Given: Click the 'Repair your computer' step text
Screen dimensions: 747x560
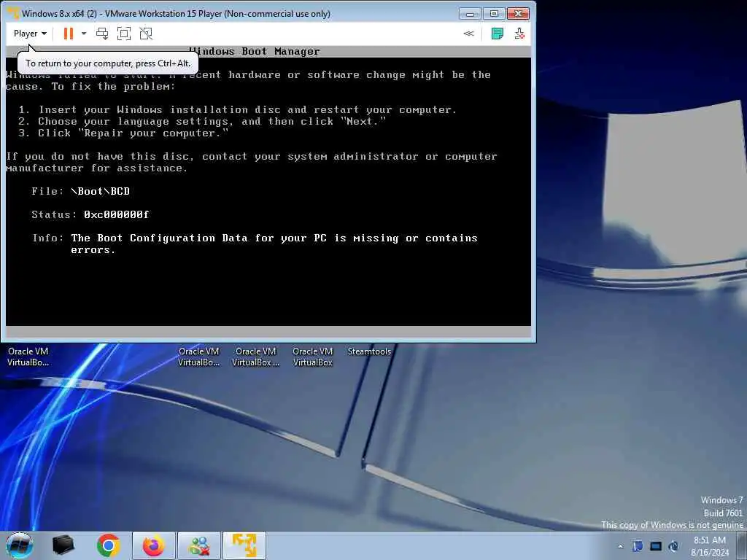Looking at the screenshot, I should (x=123, y=133).
